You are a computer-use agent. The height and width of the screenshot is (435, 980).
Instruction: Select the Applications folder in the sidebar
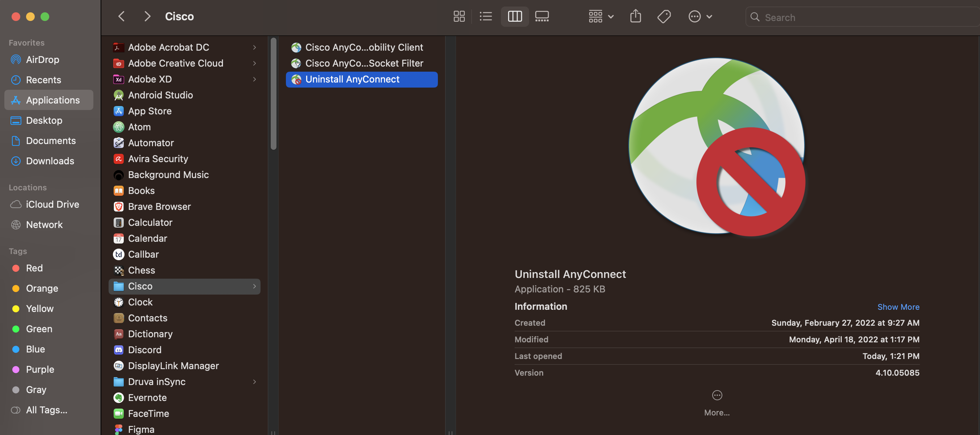[52, 100]
